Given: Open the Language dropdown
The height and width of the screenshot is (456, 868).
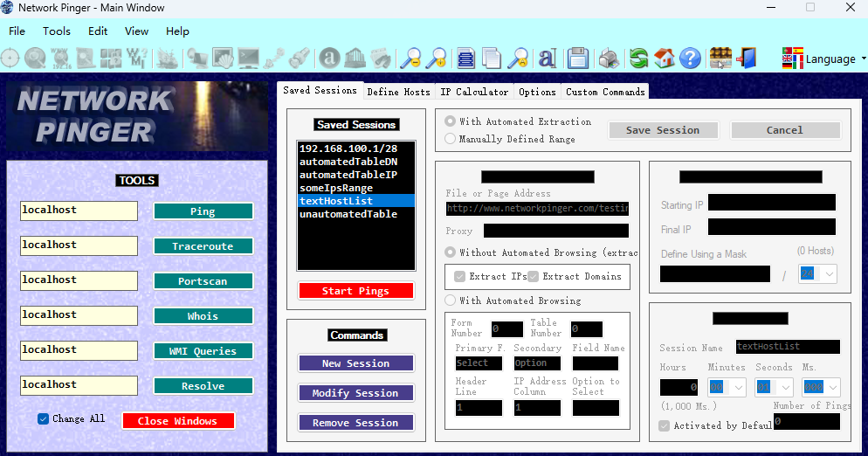Looking at the screenshot, I should (824, 59).
